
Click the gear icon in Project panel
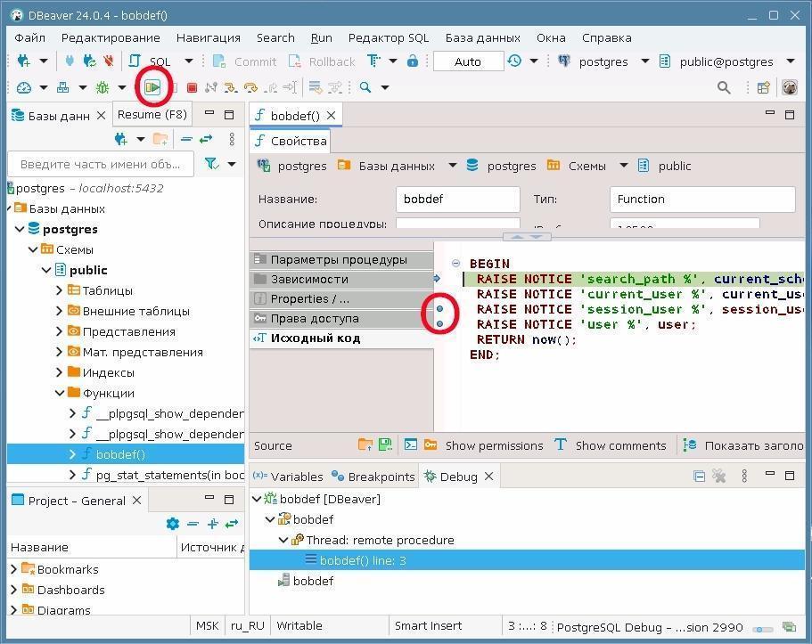coord(172,524)
